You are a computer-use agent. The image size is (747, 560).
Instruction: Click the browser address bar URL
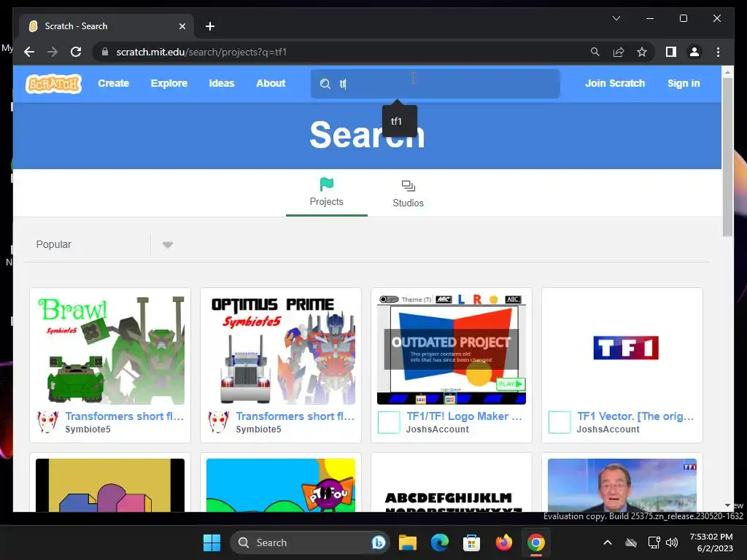click(201, 52)
